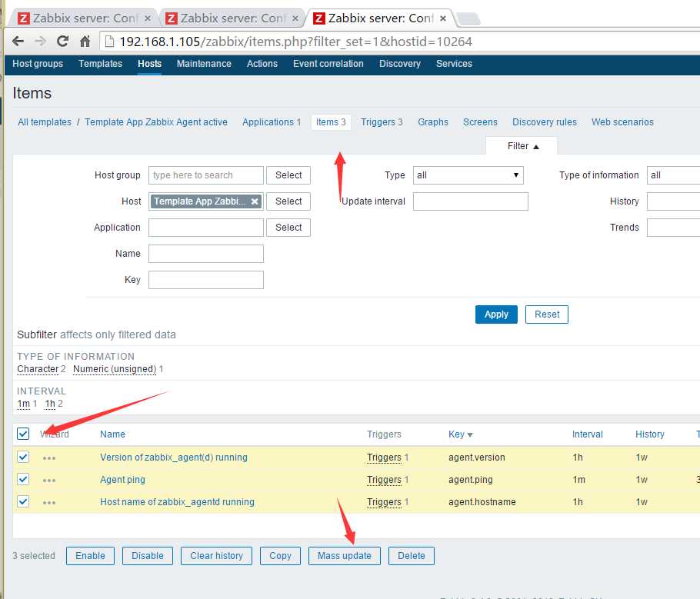Image resolution: width=700 pixels, height=599 pixels.
Task: Delete the selected items
Action: point(412,556)
